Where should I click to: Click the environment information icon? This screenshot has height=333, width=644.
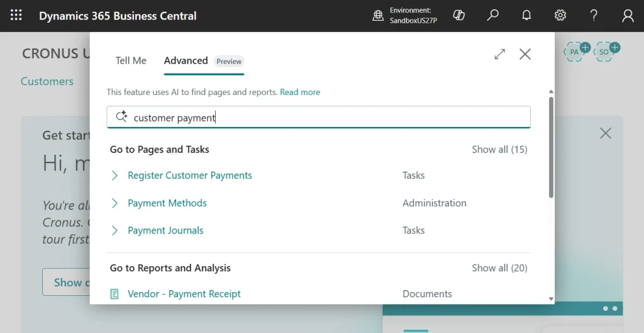click(x=378, y=16)
